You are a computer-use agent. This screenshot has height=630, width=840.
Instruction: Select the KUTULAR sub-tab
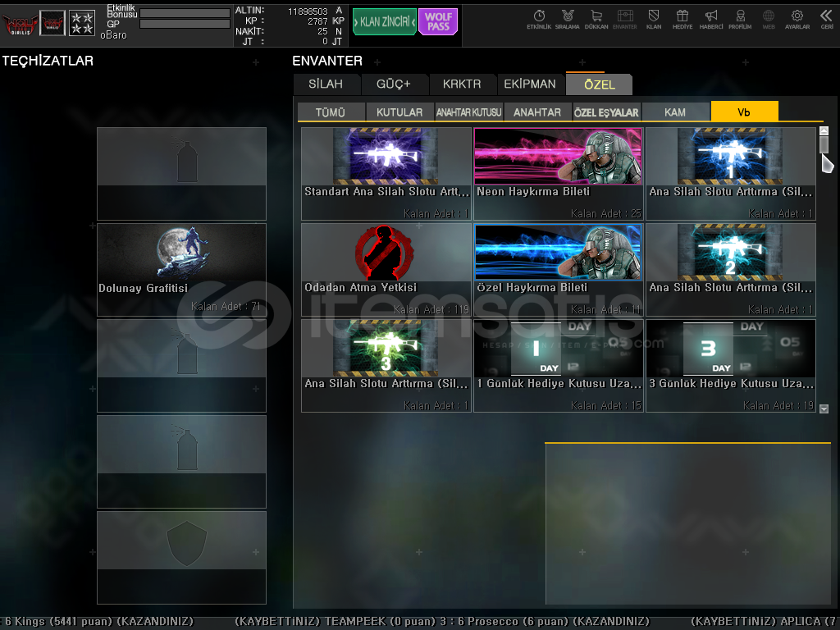point(399,112)
